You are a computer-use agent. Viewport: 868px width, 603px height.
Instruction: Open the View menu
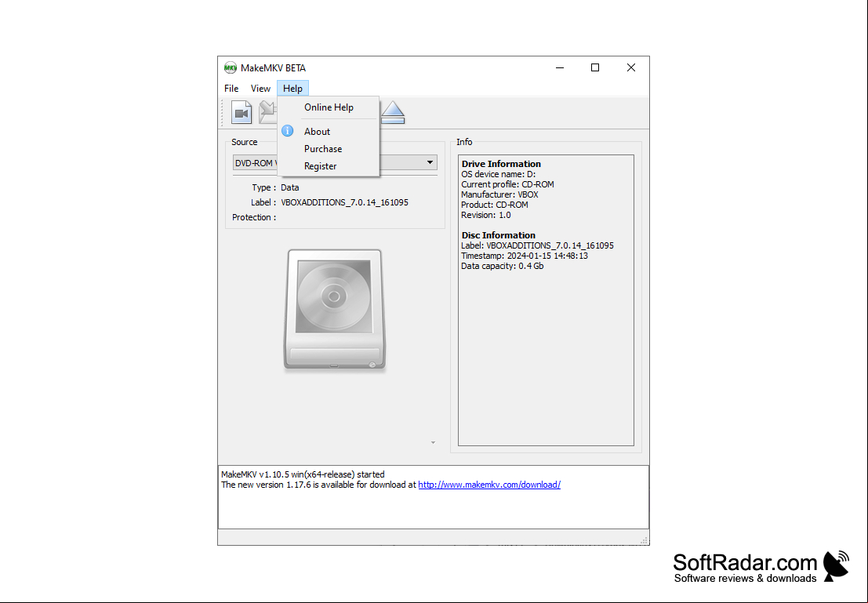(260, 89)
